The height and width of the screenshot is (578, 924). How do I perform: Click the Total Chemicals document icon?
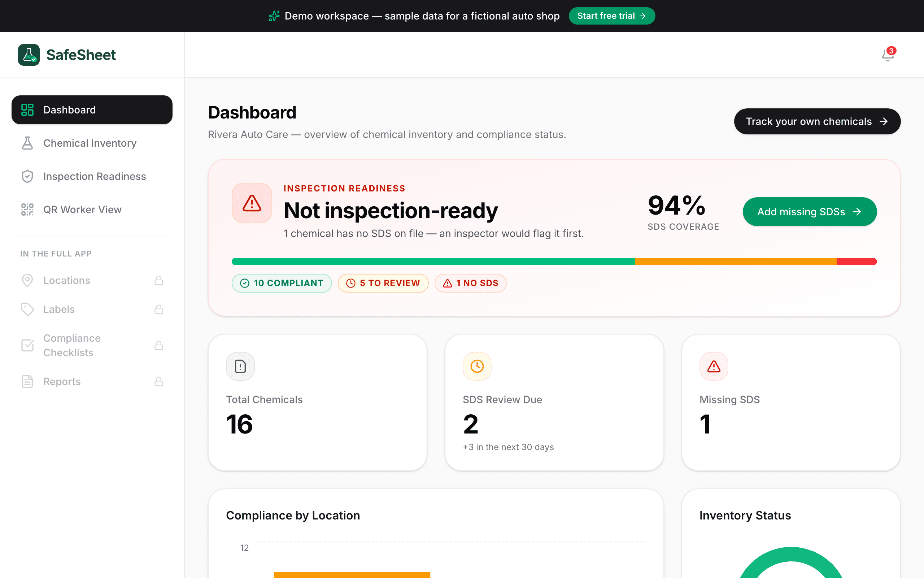240,366
